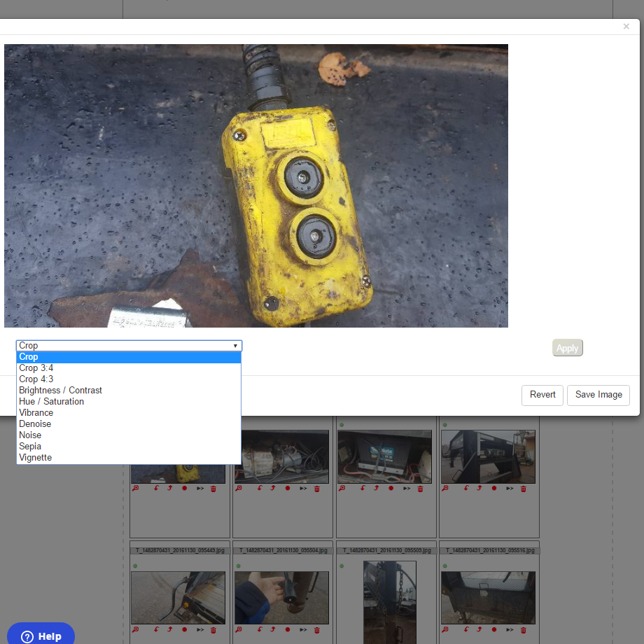Collapse the image filter dropdown via its arrow
This screenshot has height=644, width=644.
235,346
